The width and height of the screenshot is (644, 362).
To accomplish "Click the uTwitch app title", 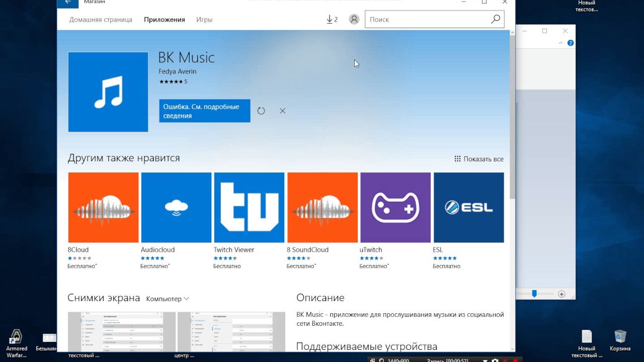I will 371,250.
